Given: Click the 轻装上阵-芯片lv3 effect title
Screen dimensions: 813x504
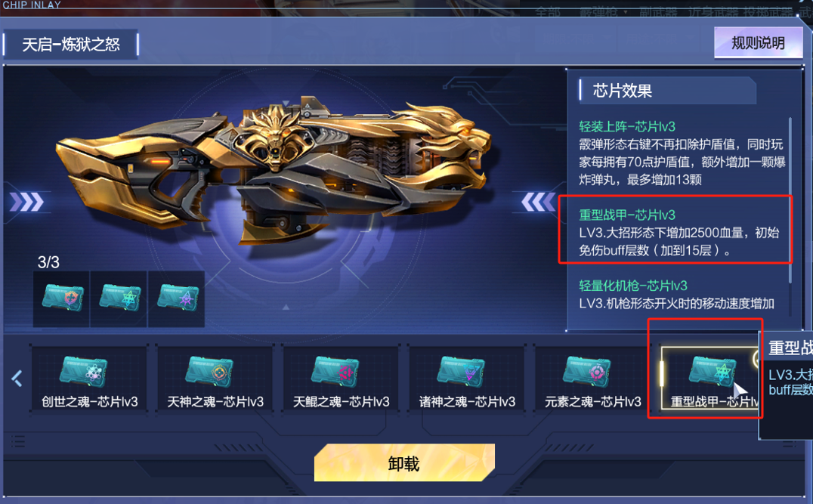Looking at the screenshot, I should click(627, 126).
